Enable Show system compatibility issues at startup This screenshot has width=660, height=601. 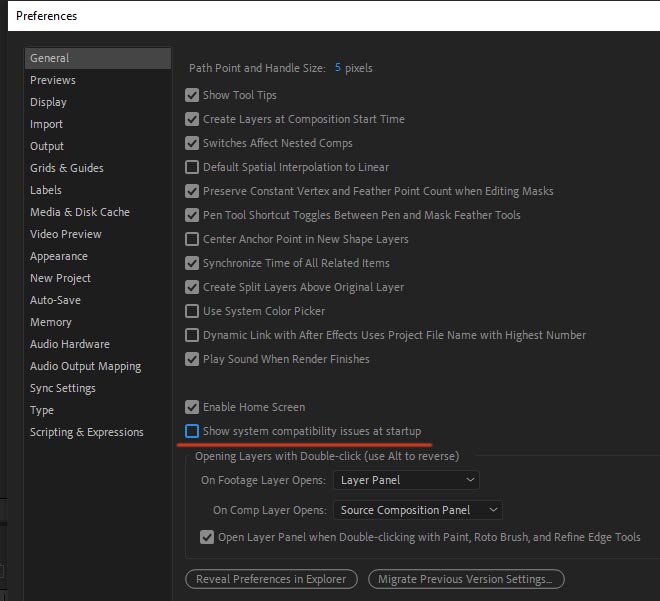click(x=192, y=431)
